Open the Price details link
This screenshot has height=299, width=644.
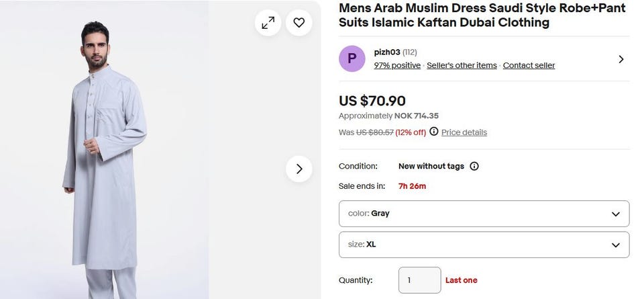464,132
